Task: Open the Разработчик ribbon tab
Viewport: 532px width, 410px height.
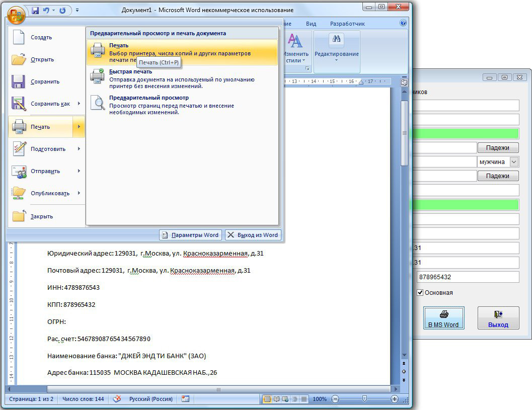Action: pos(347,24)
